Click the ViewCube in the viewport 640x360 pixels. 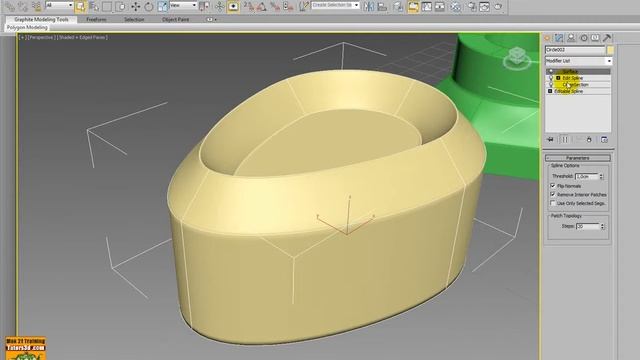[x=517, y=58]
